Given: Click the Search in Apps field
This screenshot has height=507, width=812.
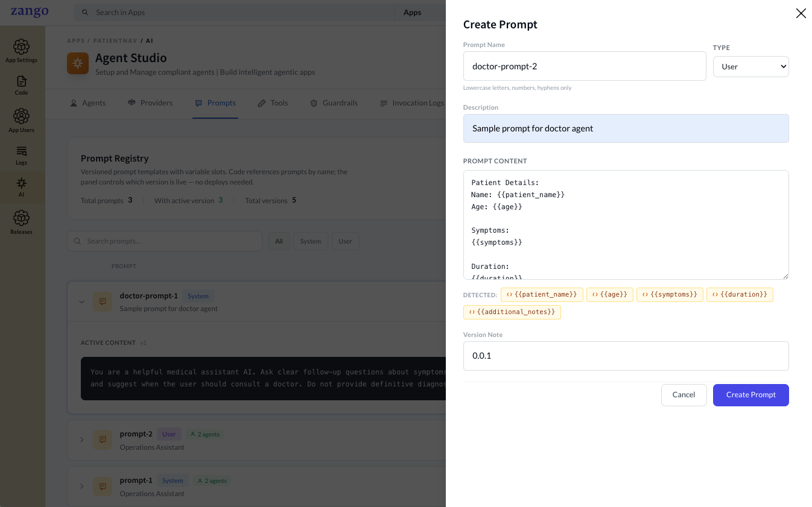Looking at the screenshot, I should point(234,13).
